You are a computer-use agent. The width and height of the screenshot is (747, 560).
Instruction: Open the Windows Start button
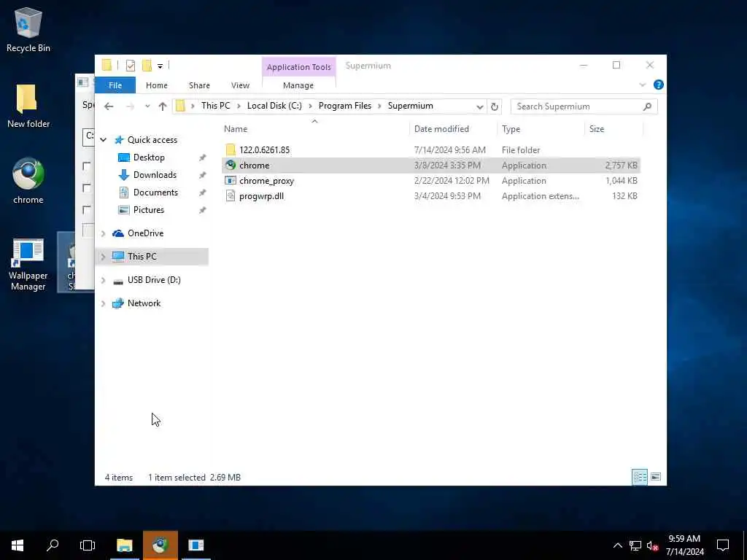[x=18, y=545]
